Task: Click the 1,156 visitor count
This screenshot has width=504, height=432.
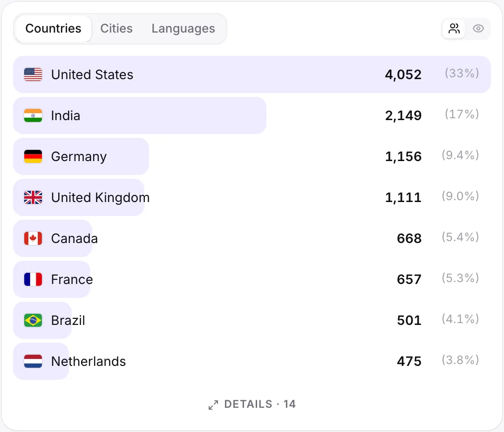Action: pyautogui.click(x=403, y=157)
